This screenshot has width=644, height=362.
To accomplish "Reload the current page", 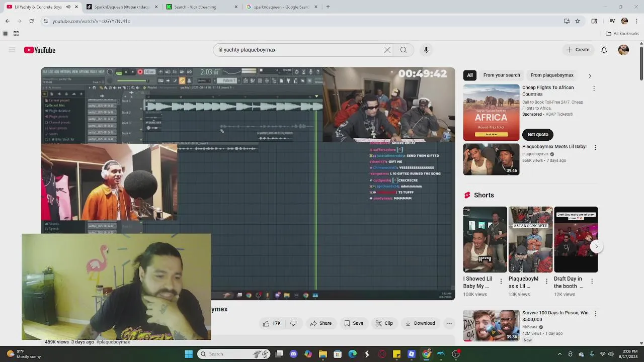I will (31, 21).
